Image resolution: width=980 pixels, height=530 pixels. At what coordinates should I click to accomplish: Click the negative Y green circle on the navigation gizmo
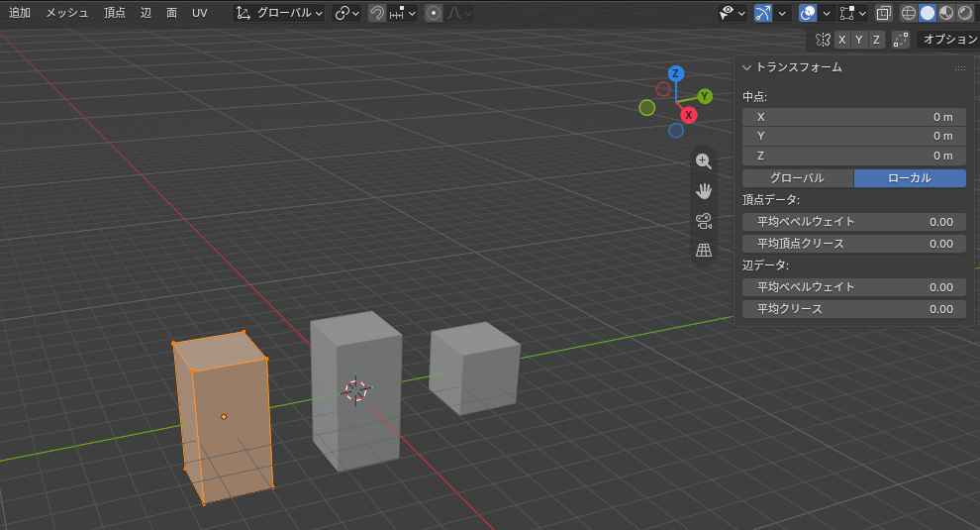(x=646, y=108)
